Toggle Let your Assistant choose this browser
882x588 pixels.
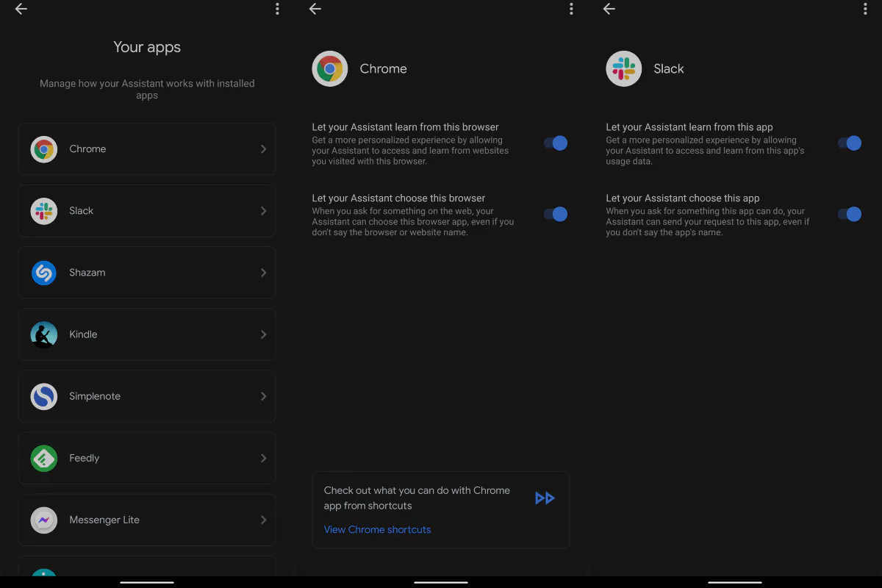[x=556, y=215]
